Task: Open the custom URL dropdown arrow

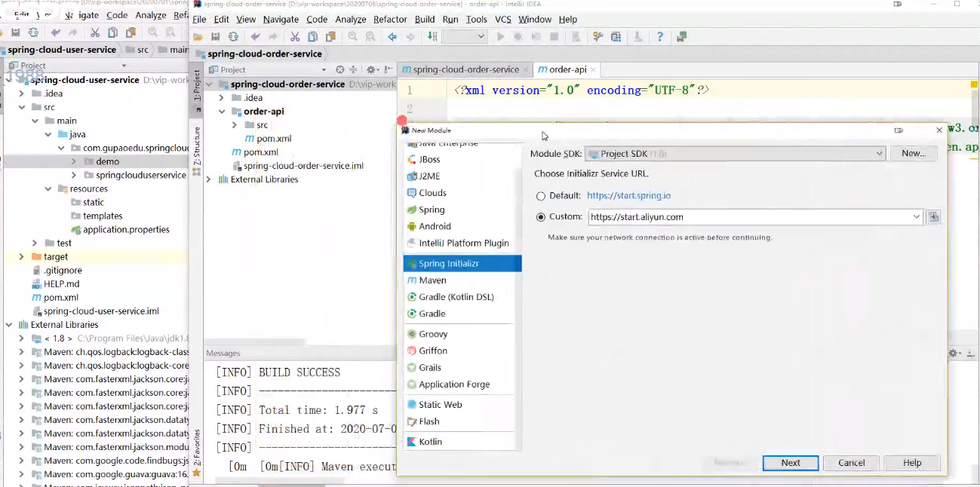Action: click(917, 217)
